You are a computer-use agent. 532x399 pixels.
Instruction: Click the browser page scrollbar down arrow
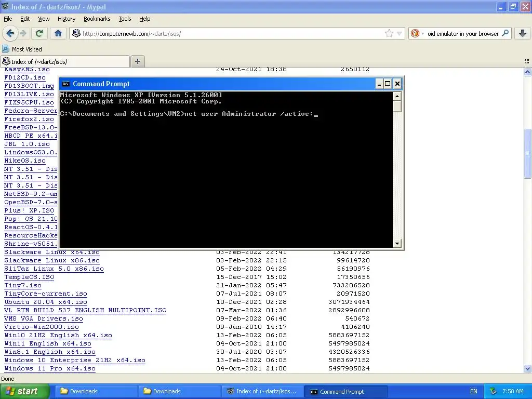click(527, 368)
